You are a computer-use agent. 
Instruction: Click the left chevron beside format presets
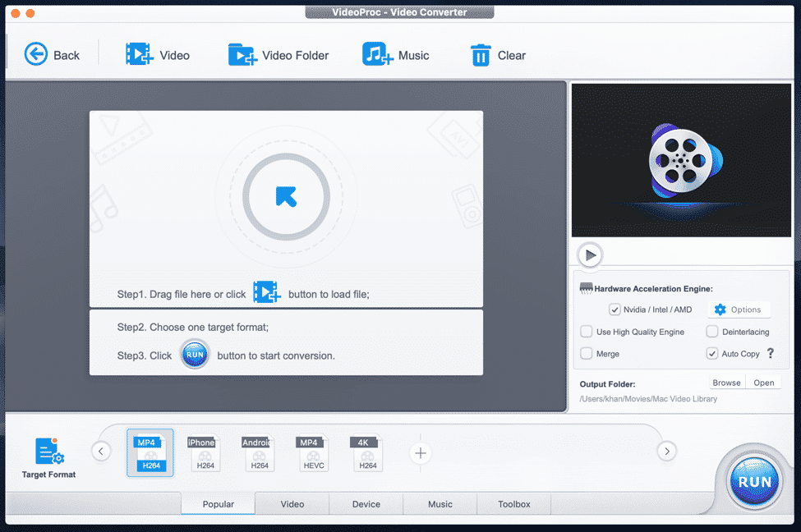pyautogui.click(x=101, y=452)
